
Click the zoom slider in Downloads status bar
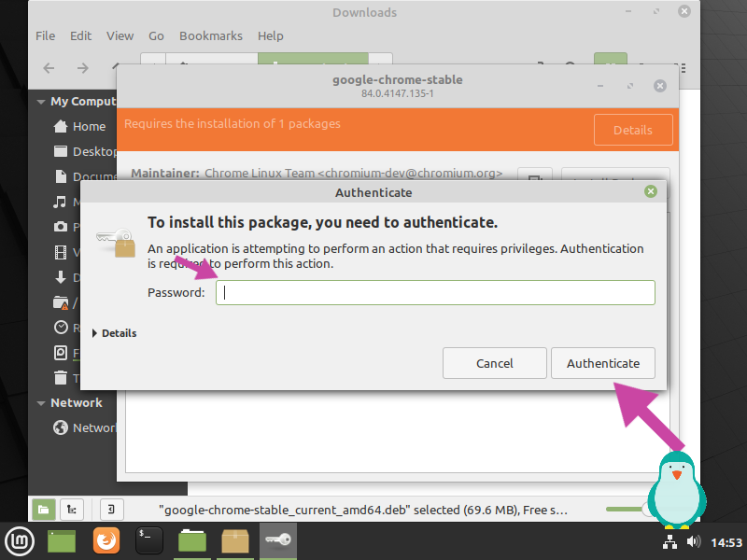click(629, 509)
